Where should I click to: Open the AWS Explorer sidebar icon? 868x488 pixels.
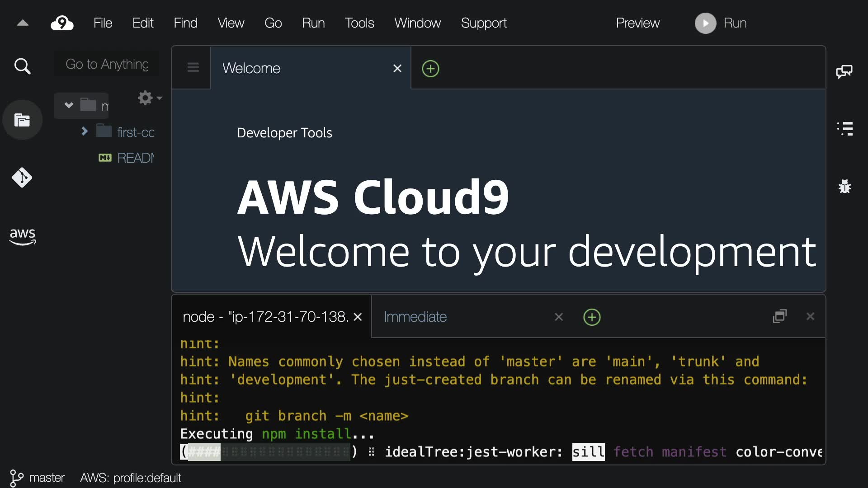22,236
